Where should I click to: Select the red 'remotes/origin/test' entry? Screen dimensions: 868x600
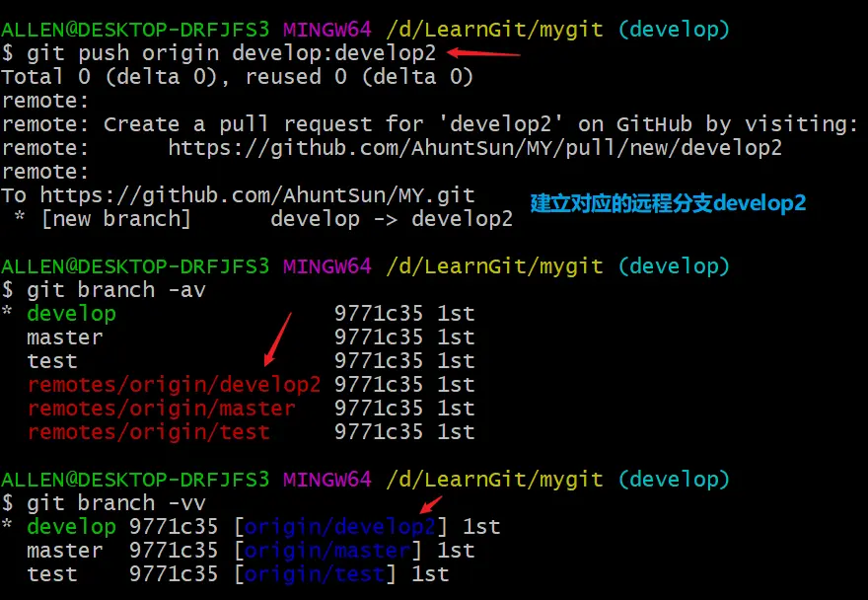148,432
